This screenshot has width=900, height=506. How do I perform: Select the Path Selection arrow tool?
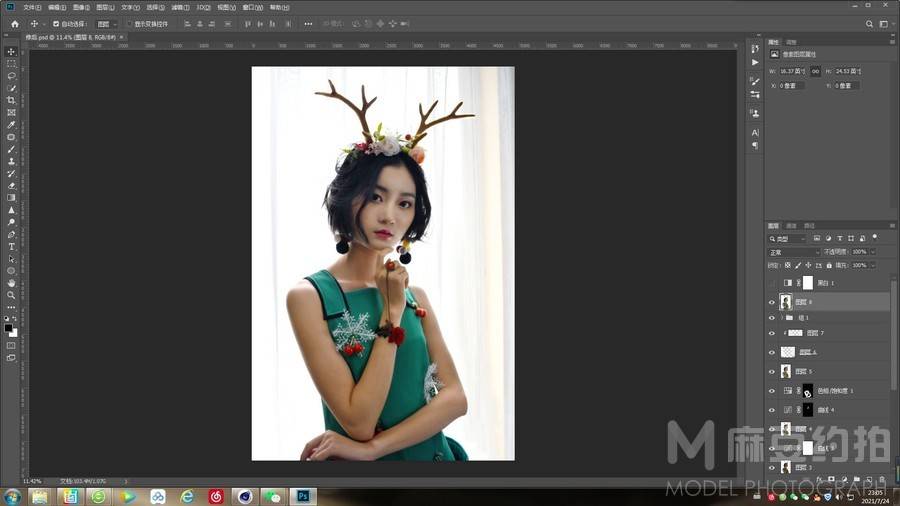click(x=11, y=259)
